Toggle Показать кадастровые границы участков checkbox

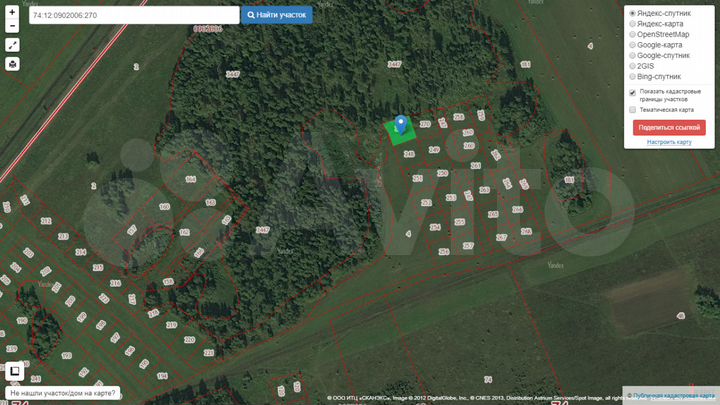point(632,93)
